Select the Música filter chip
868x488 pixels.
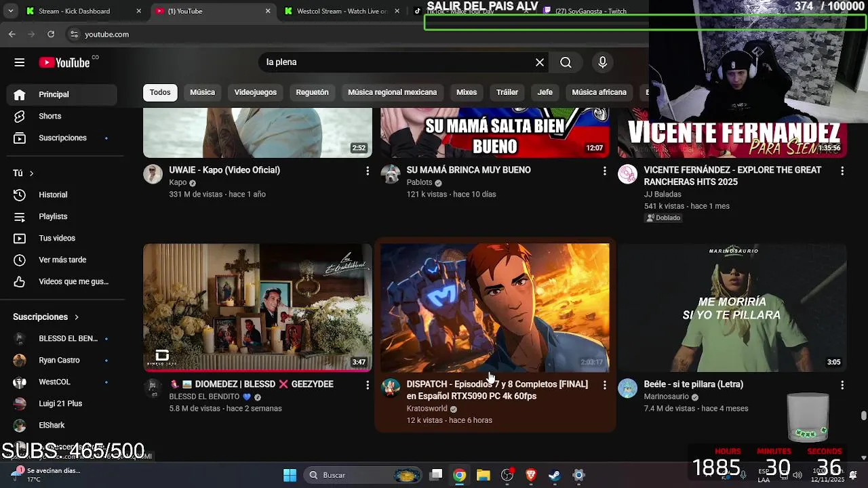202,92
